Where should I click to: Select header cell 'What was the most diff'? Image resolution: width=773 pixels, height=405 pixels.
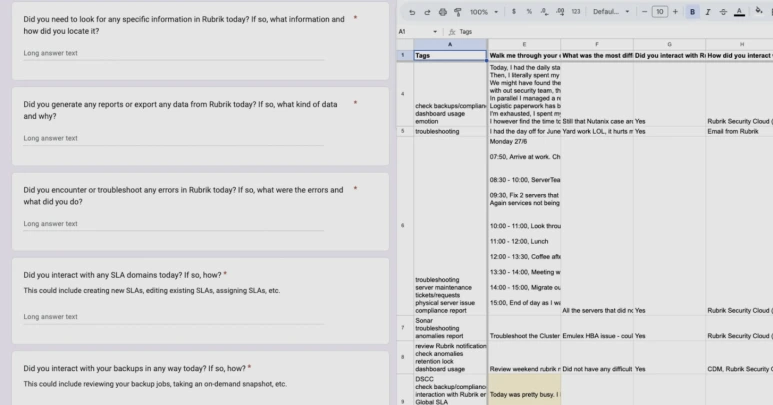(x=597, y=55)
